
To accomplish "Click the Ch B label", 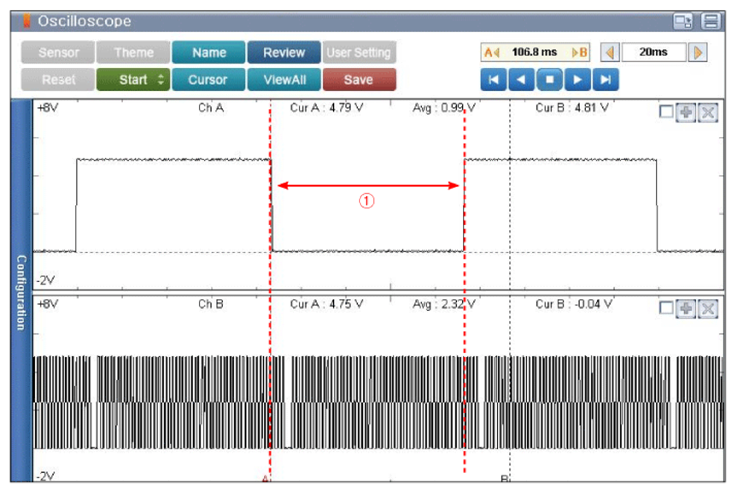I will point(211,304).
